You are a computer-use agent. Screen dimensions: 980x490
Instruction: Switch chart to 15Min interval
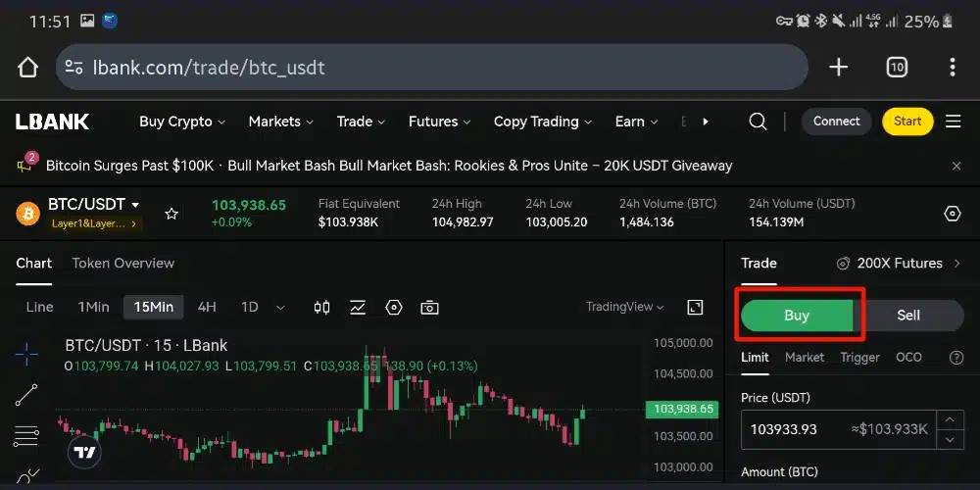[153, 307]
